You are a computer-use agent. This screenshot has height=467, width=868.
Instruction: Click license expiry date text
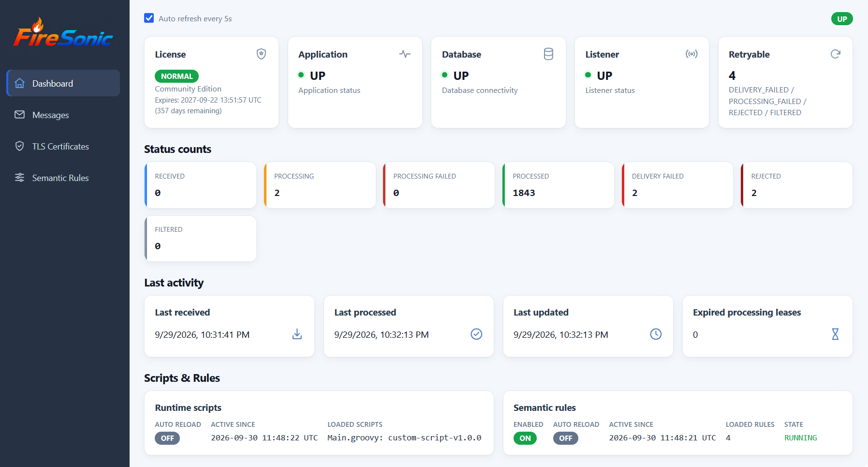[x=208, y=100]
